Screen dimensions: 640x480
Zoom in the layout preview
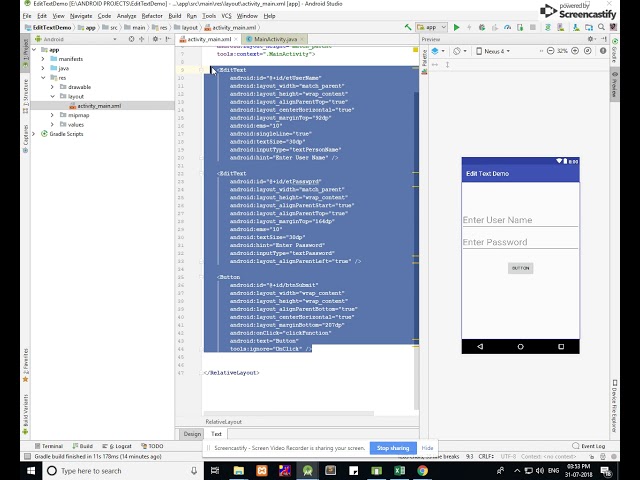coord(575,51)
